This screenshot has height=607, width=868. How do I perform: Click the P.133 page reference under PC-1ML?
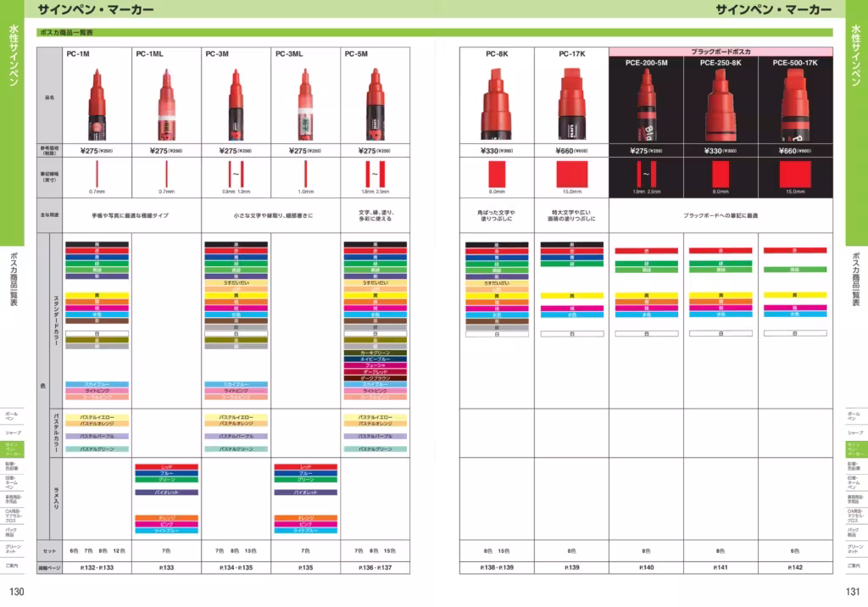point(167,567)
